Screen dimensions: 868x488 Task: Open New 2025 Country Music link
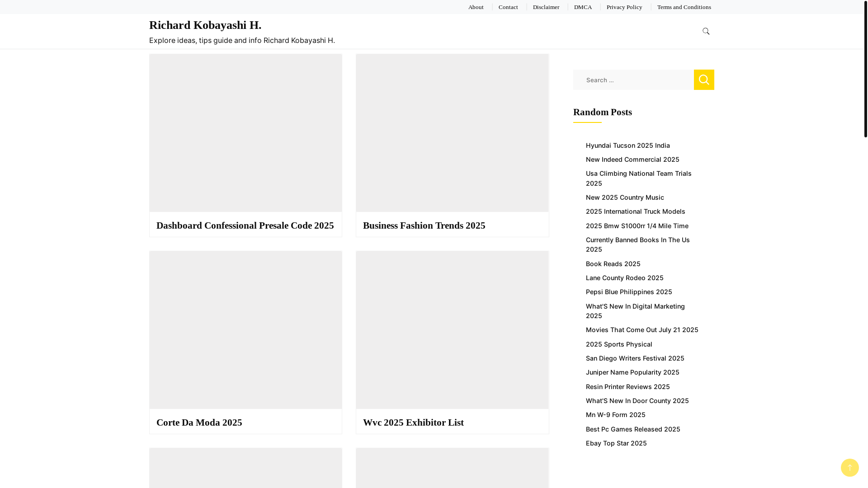[625, 197]
